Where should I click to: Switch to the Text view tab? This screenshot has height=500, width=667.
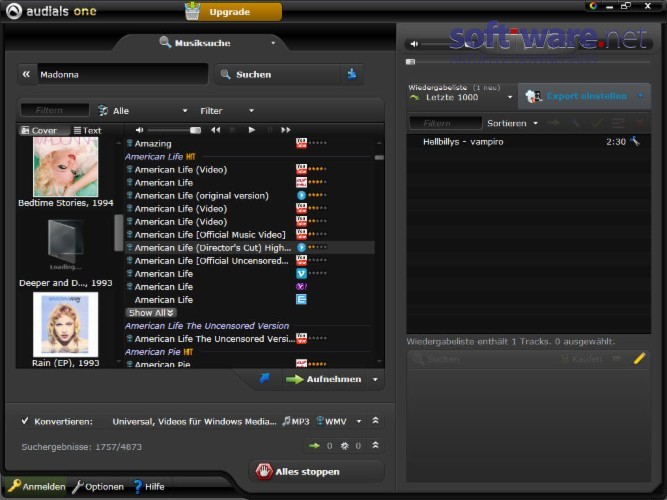point(88,130)
